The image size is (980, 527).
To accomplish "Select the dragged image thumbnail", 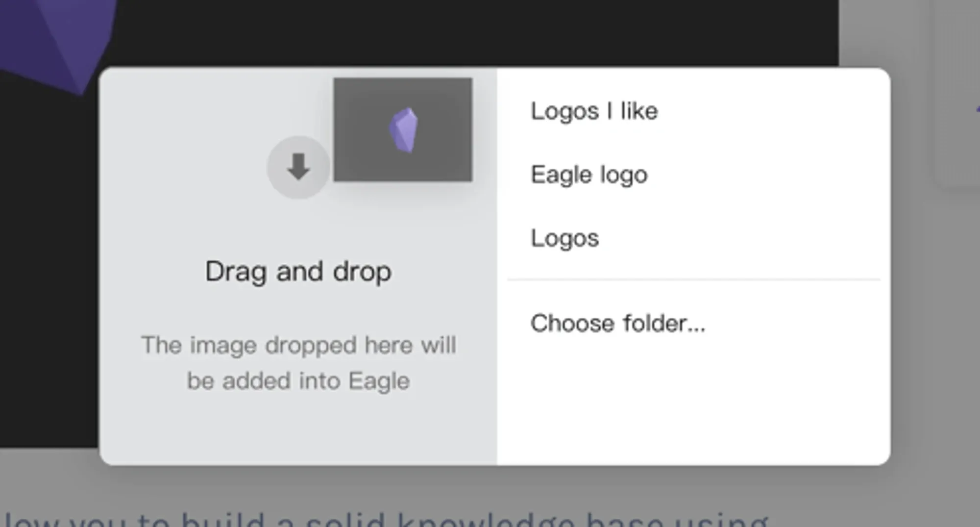I will tap(403, 129).
